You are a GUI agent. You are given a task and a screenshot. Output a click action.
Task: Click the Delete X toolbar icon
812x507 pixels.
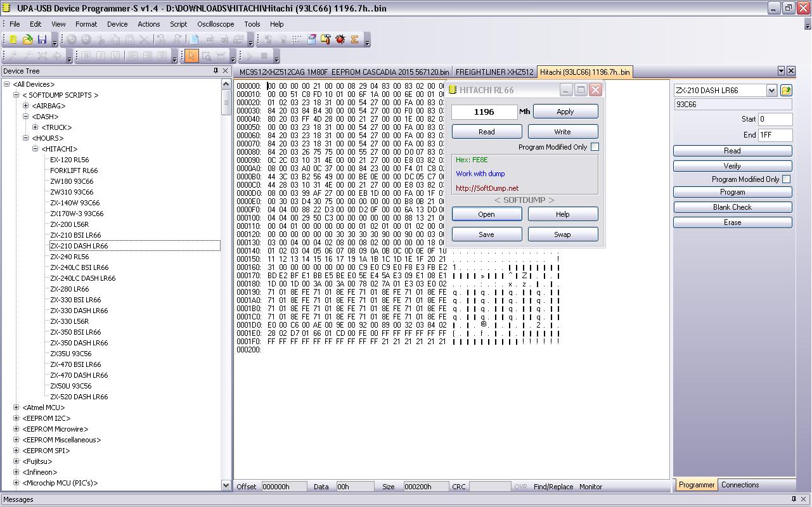145,39
